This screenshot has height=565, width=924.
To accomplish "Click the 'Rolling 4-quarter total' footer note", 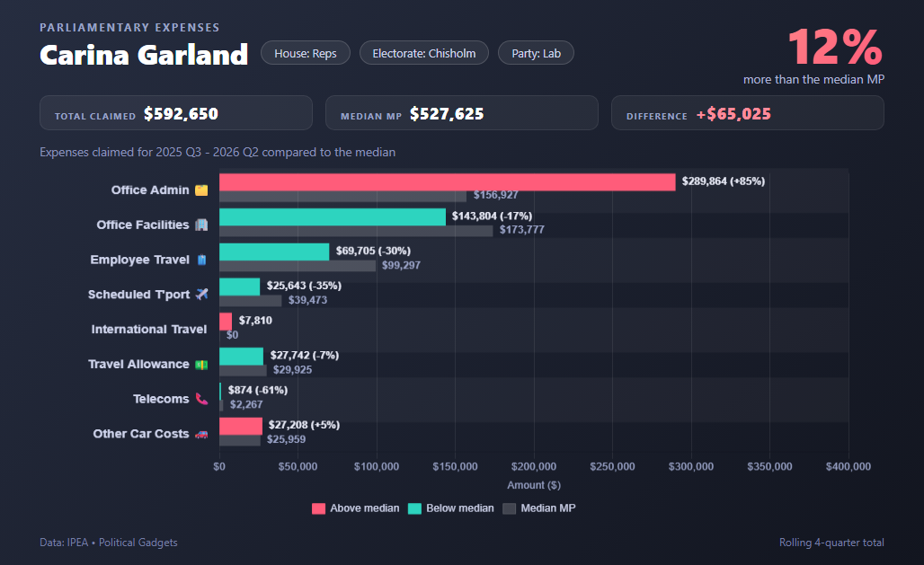I will click(x=831, y=543).
